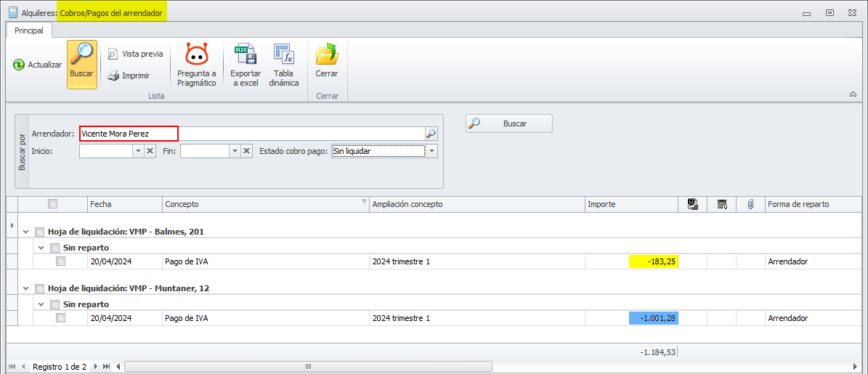Go to last record navigator arrow

106,366
